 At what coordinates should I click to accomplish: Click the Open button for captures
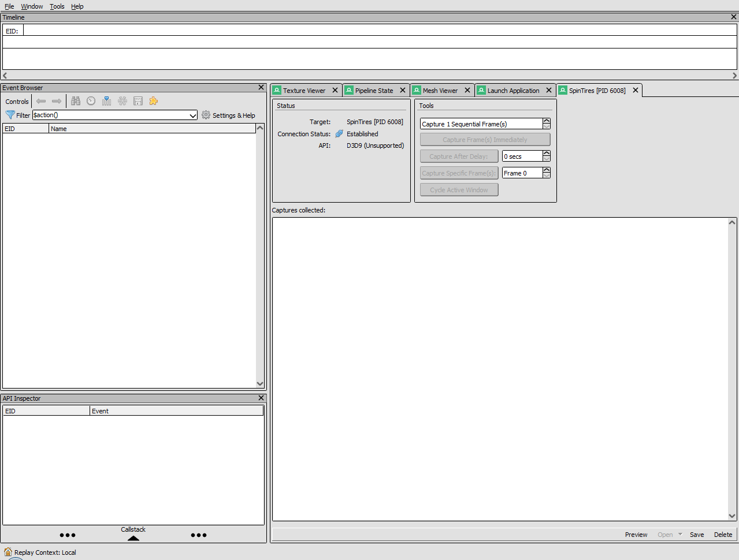(x=665, y=535)
